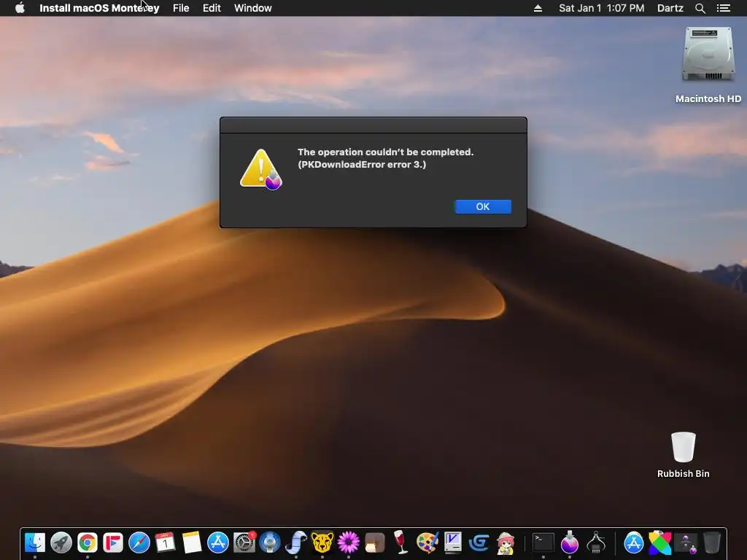Click the yellow warning icon in the dialog
747x560 pixels.
coord(260,169)
